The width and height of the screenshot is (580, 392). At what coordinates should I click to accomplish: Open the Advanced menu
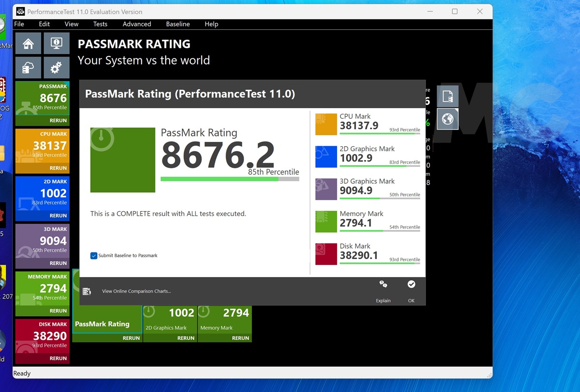[137, 24]
